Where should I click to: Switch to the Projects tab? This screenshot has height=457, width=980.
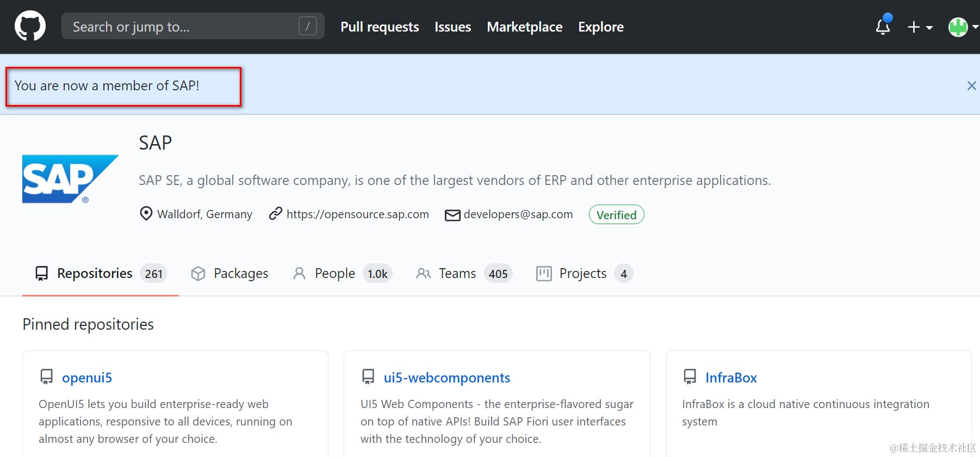pos(584,273)
